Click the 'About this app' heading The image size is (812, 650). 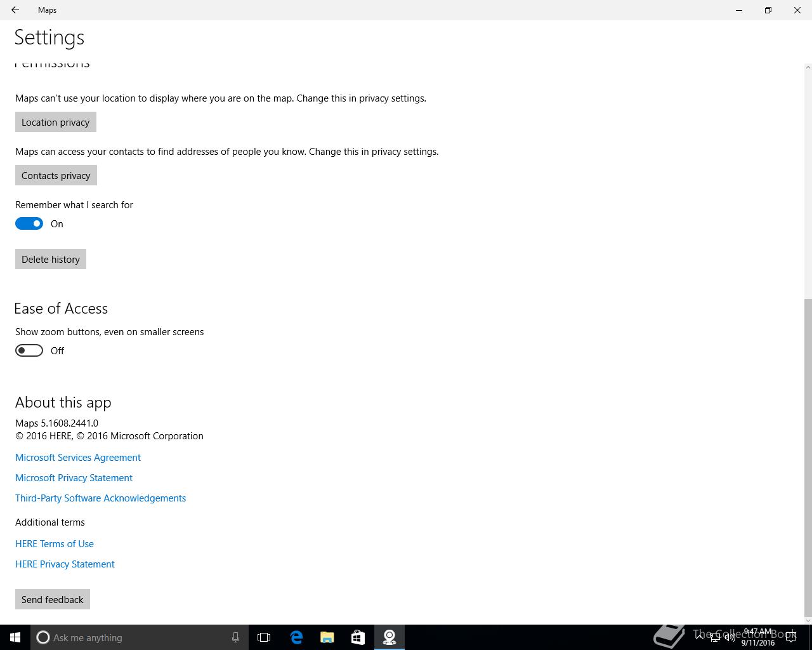tap(63, 402)
